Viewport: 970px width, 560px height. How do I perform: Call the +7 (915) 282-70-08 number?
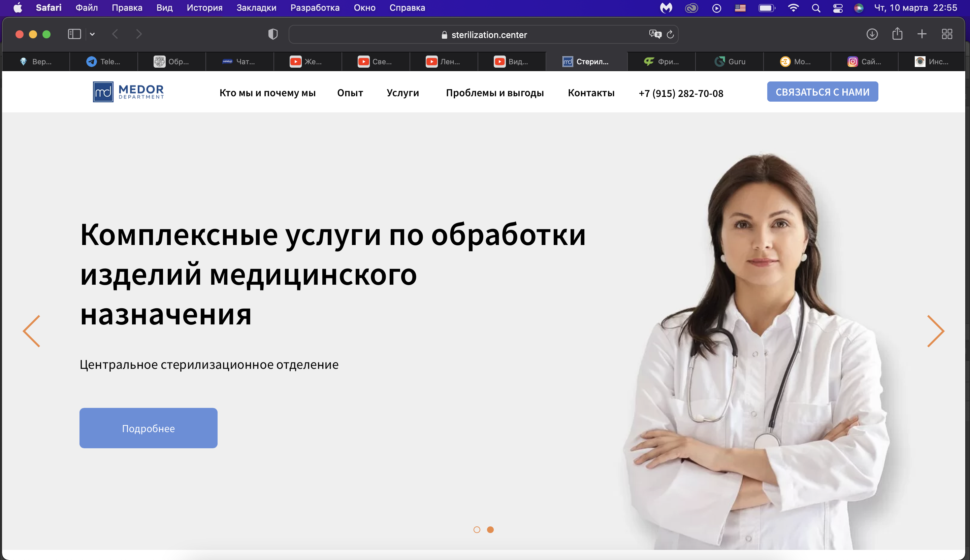pos(681,94)
